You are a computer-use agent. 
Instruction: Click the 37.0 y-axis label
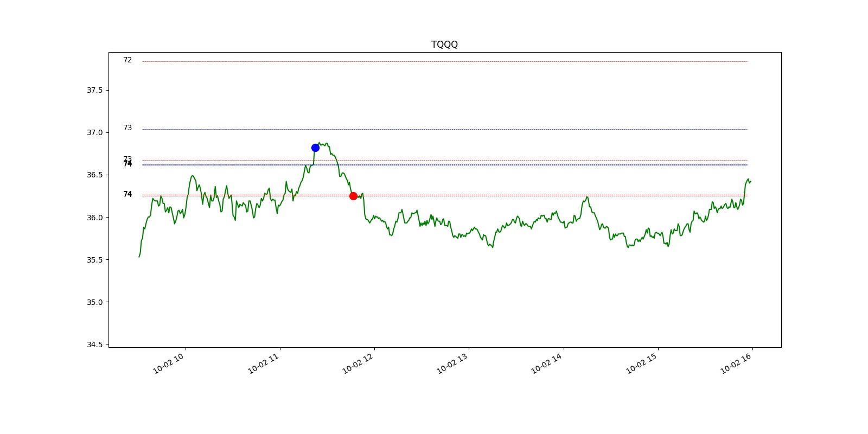[94, 132]
